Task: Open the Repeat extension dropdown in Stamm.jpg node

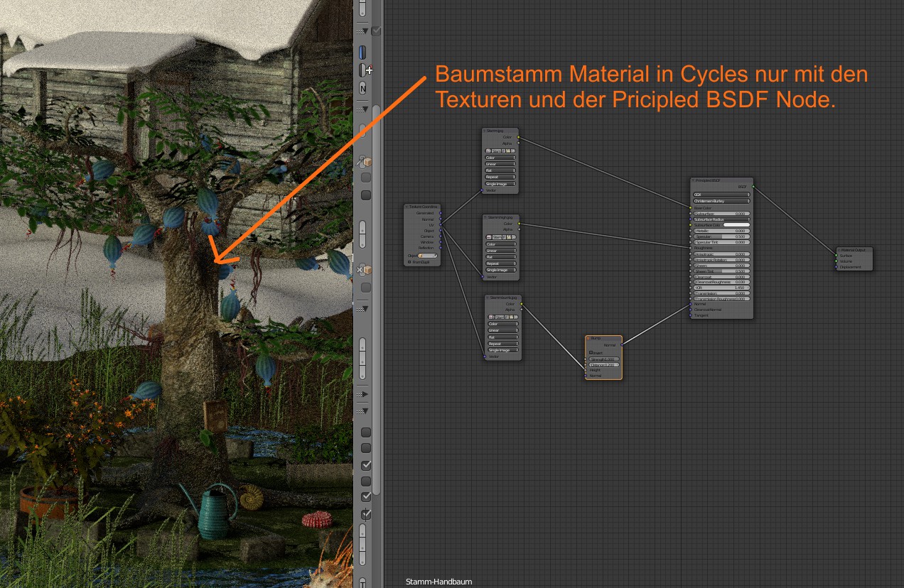Action: pos(500,177)
